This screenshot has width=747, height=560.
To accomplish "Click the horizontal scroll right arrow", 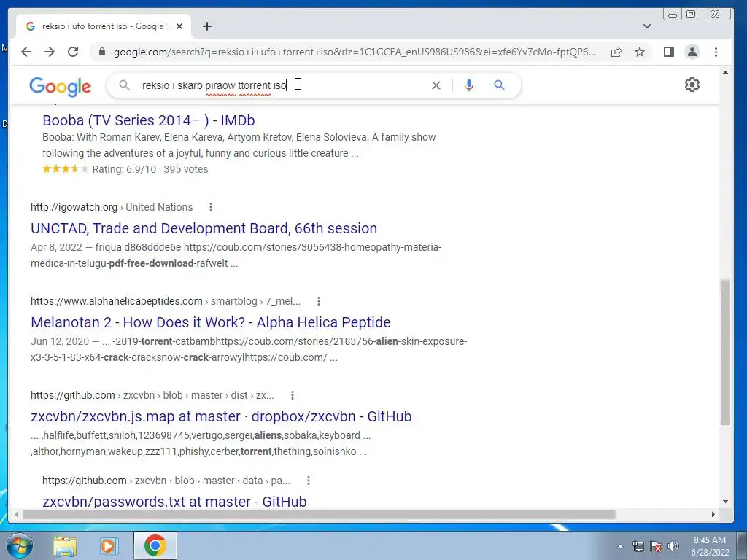I will pos(713,515).
